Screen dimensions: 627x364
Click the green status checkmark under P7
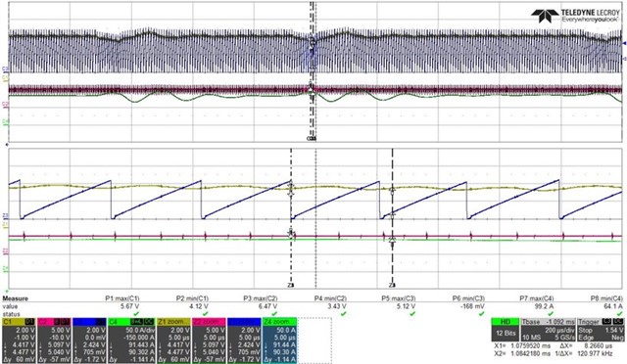pyautogui.click(x=551, y=314)
